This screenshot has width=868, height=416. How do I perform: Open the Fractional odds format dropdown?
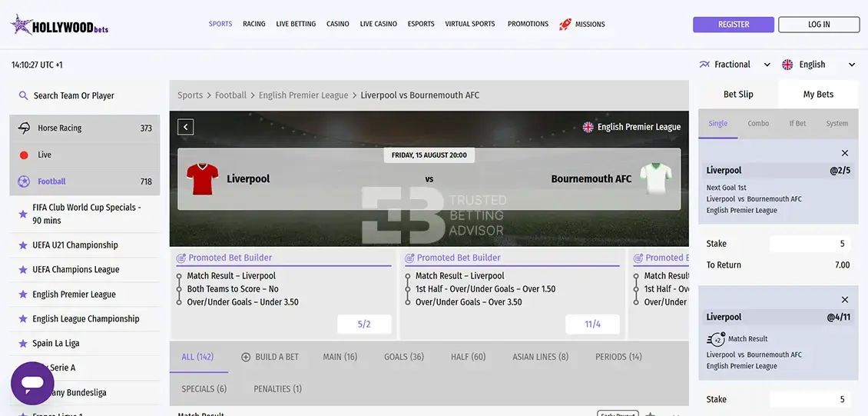click(x=734, y=65)
